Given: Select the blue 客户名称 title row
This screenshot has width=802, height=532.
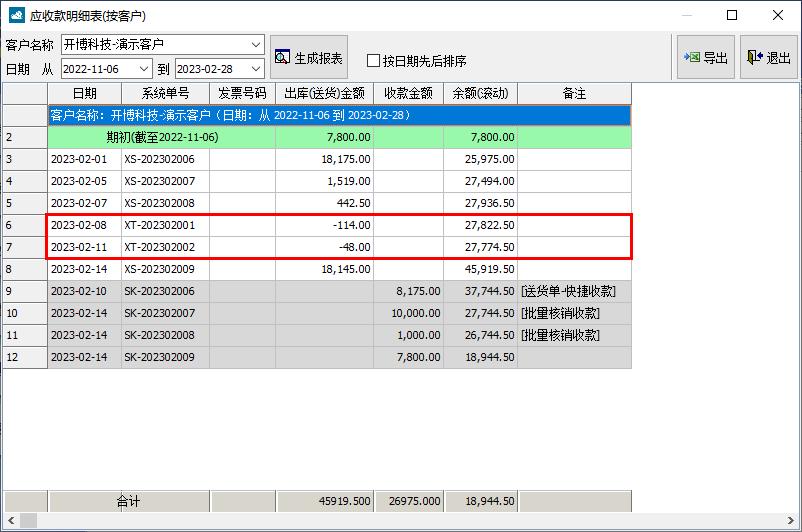Looking at the screenshot, I should click(340, 115).
